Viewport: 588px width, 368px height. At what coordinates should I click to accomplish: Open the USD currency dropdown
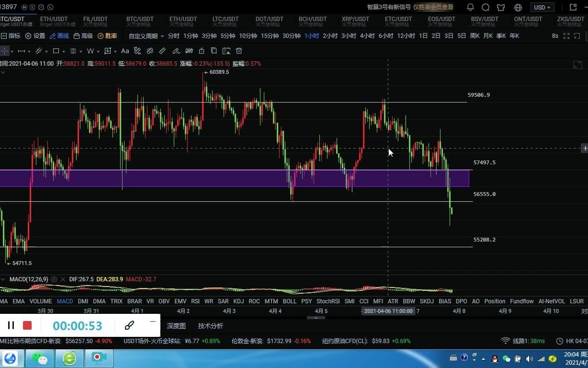click(x=543, y=7)
